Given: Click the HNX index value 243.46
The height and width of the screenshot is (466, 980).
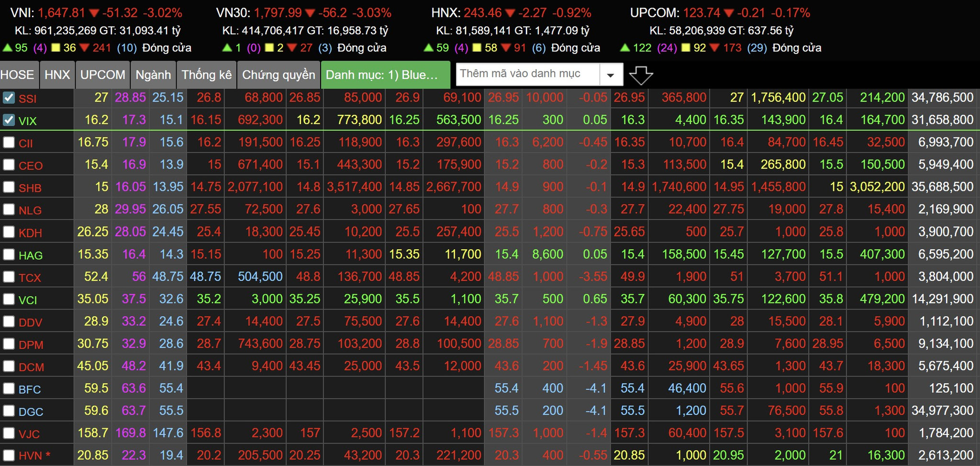Looking at the screenshot, I should (482, 13).
